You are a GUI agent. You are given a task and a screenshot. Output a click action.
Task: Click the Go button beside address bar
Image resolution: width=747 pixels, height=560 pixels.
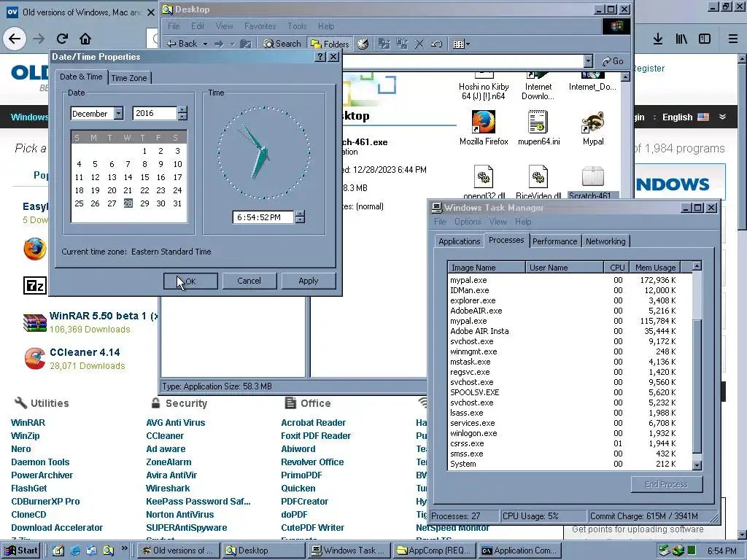click(613, 61)
